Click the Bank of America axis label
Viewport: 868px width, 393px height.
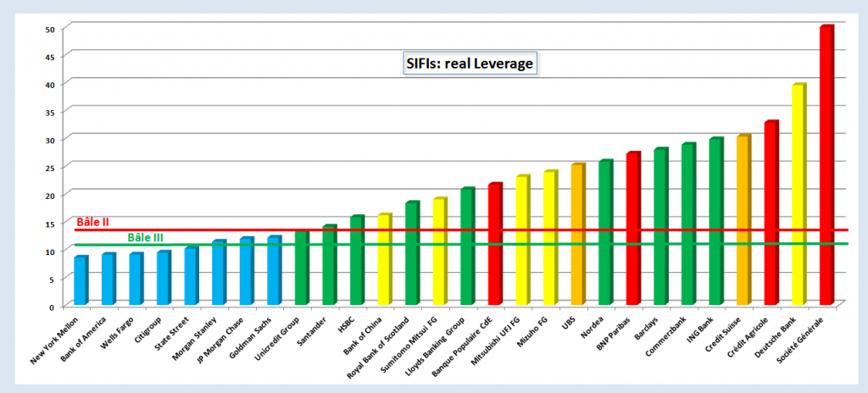84,340
